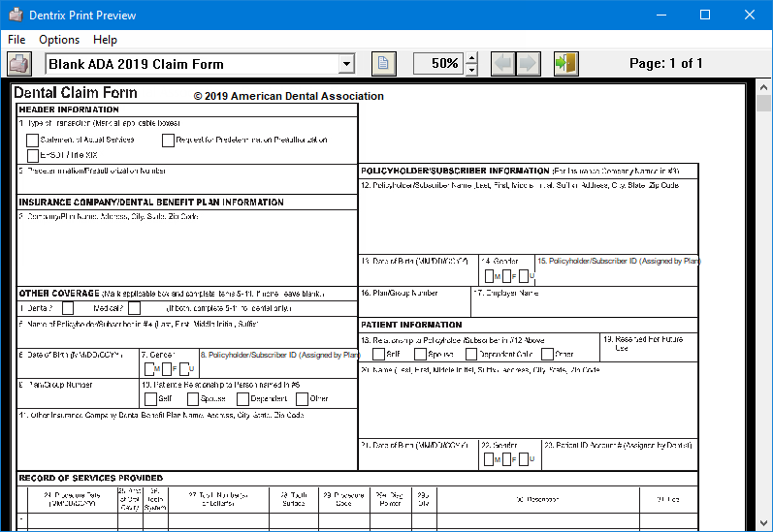773x532 pixels.
Task: Click the page setup document icon
Action: pos(383,64)
